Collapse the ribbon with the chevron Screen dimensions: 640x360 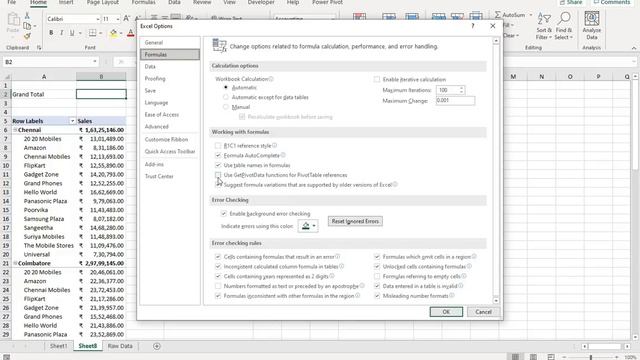634,48
